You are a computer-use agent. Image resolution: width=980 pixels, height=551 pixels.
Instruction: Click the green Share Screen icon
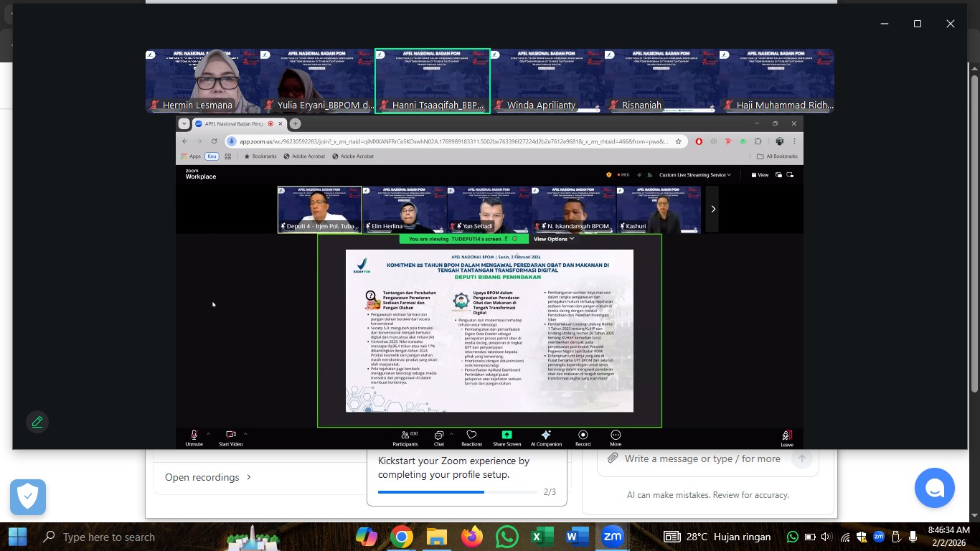(x=507, y=435)
